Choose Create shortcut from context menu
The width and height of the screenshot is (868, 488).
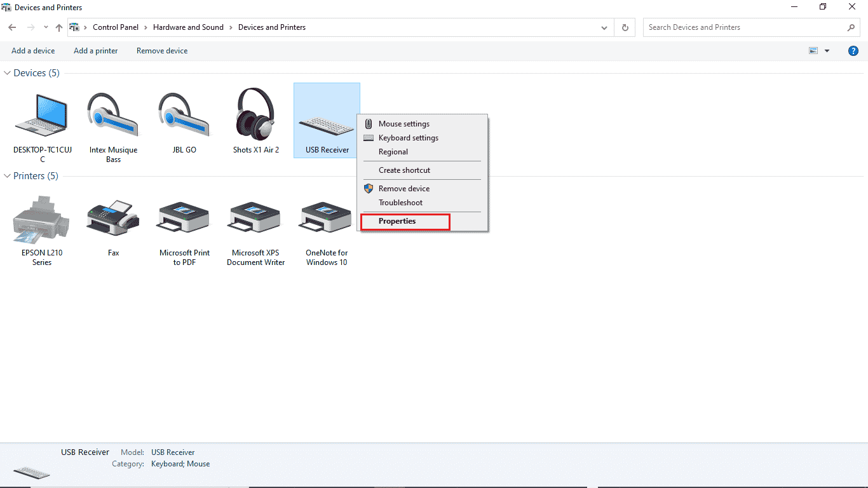click(422, 170)
